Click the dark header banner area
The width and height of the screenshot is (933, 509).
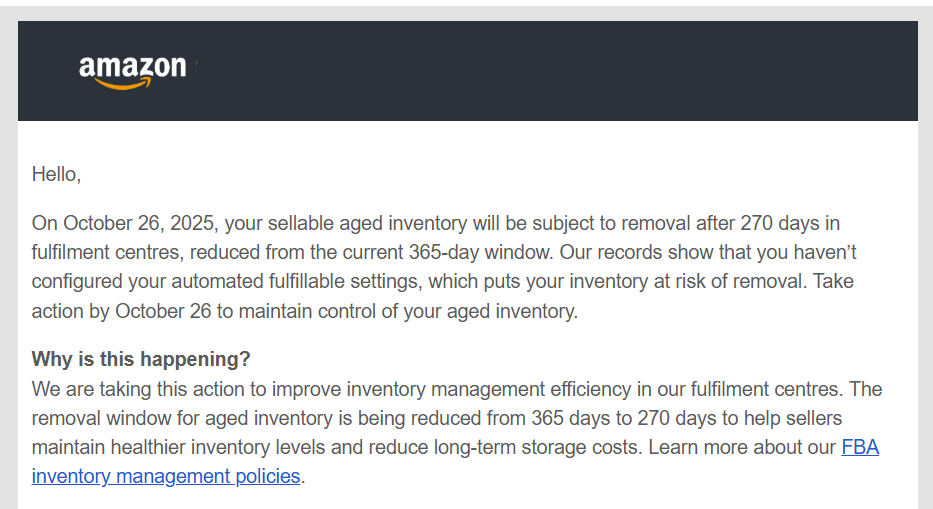[x=550, y=70]
